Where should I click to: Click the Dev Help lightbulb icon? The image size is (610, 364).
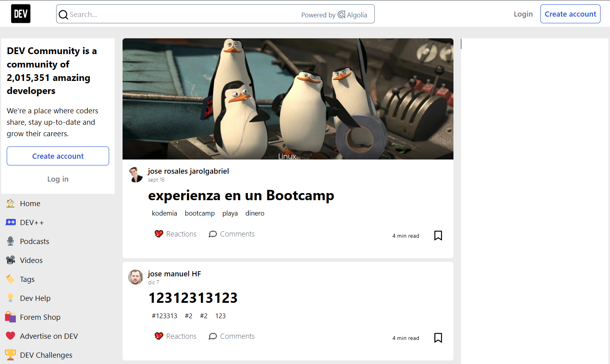tap(11, 298)
